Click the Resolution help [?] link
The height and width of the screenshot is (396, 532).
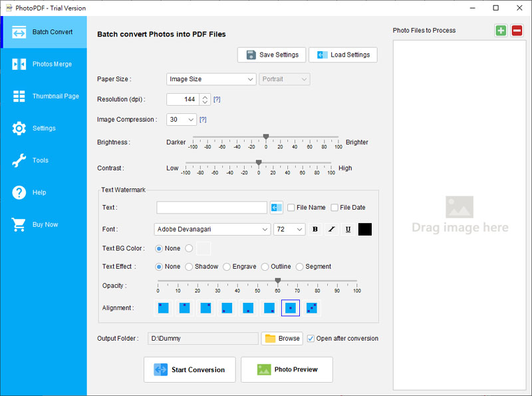[x=217, y=100]
